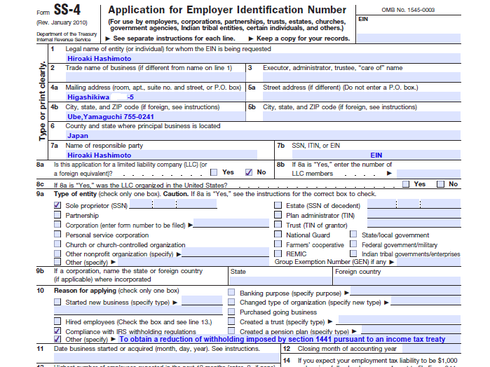Click Created a trust specify type field
Viewport: 490px width, 367px height.
pyautogui.click(x=400, y=320)
